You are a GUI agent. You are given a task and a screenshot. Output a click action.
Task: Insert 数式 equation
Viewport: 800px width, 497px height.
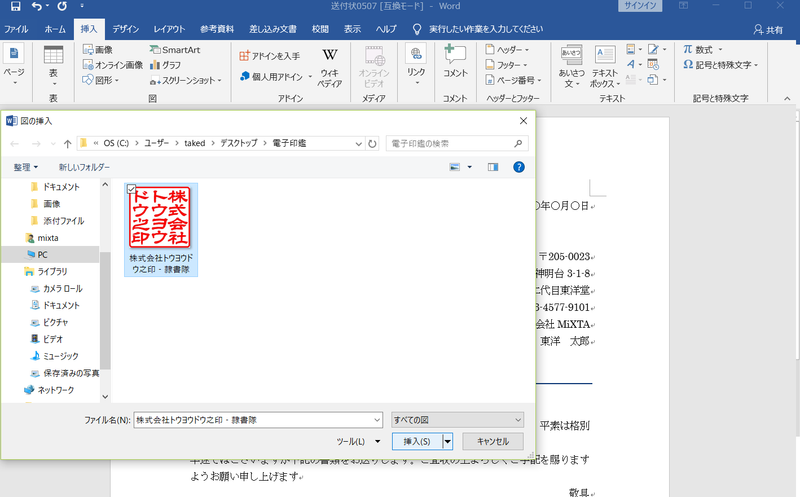tap(703, 49)
